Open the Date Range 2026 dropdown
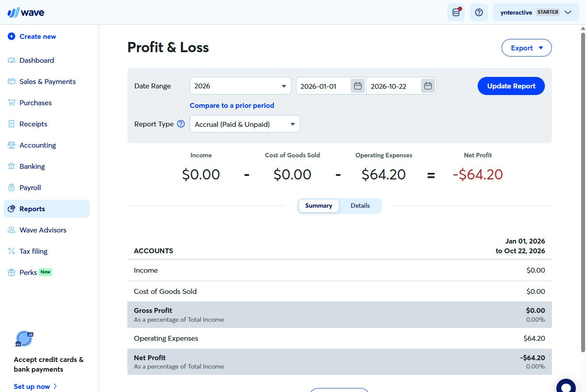 point(241,86)
